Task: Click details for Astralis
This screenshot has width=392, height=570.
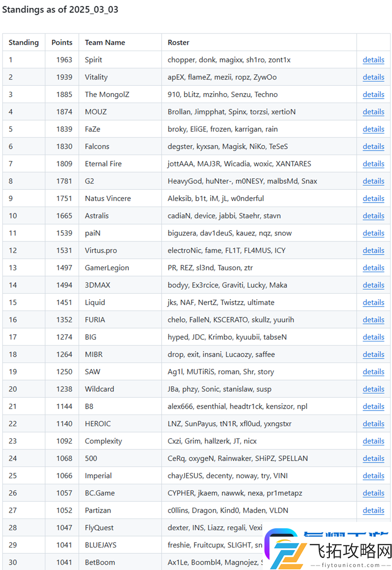Action: [373, 215]
